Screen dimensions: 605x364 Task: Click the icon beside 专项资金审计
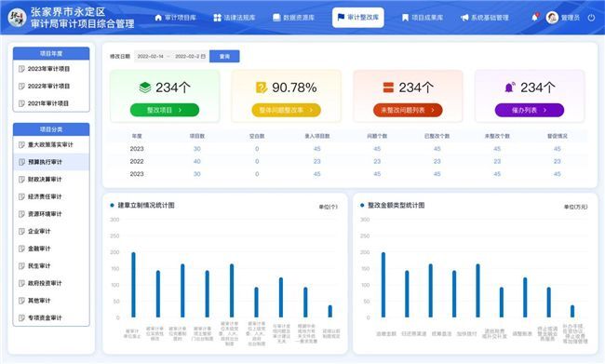21,318
